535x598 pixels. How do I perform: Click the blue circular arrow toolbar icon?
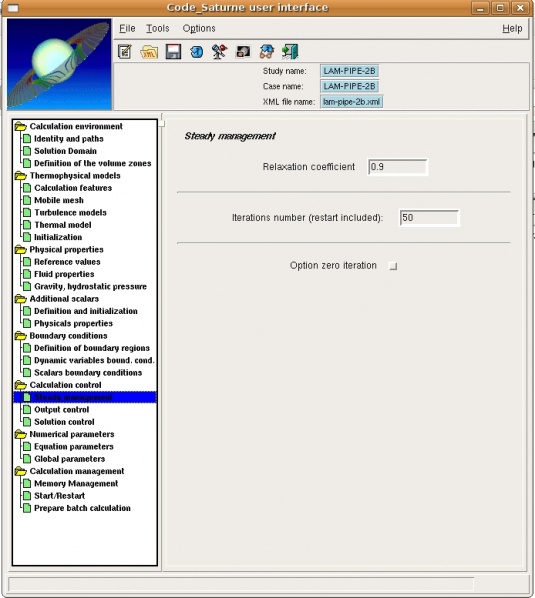coord(196,51)
